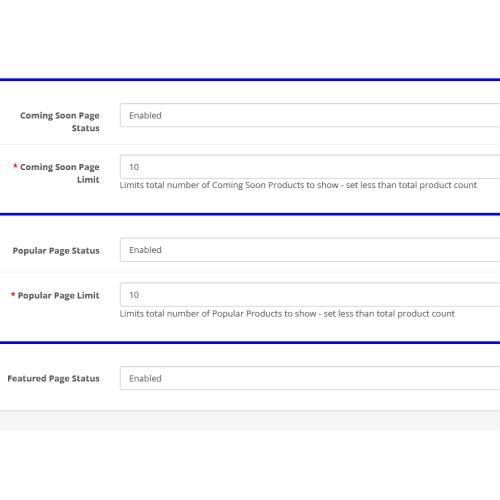This screenshot has height=500, width=500.
Task: Open the Popular Page Status dropdown
Action: point(310,250)
